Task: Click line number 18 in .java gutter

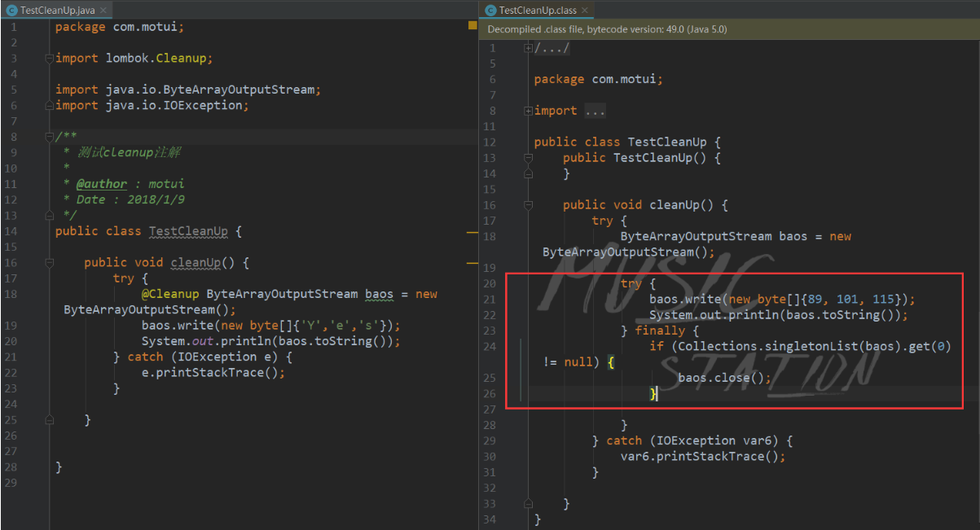Action: tap(11, 294)
